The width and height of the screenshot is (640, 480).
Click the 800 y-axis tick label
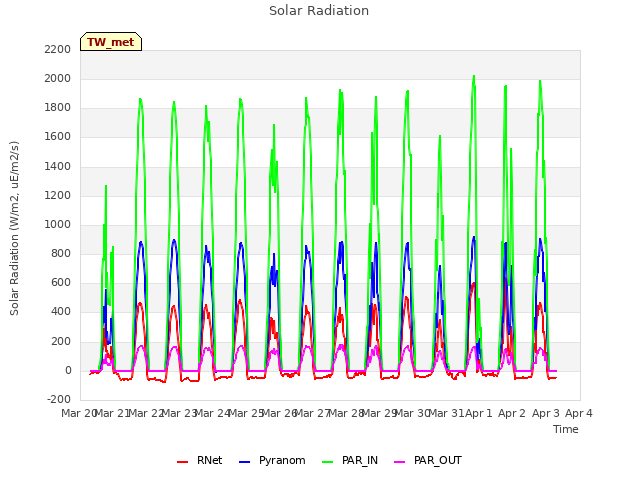(x=61, y=253)
